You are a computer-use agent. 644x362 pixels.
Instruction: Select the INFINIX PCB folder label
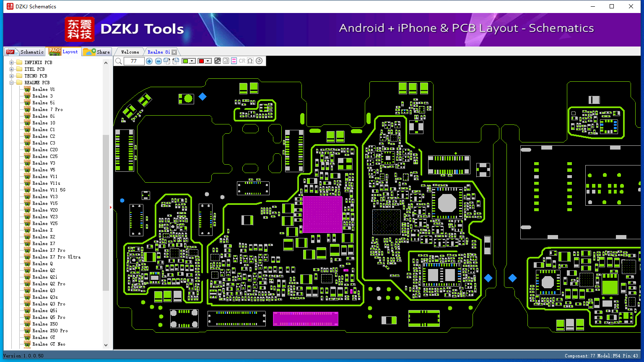[38, 62]
